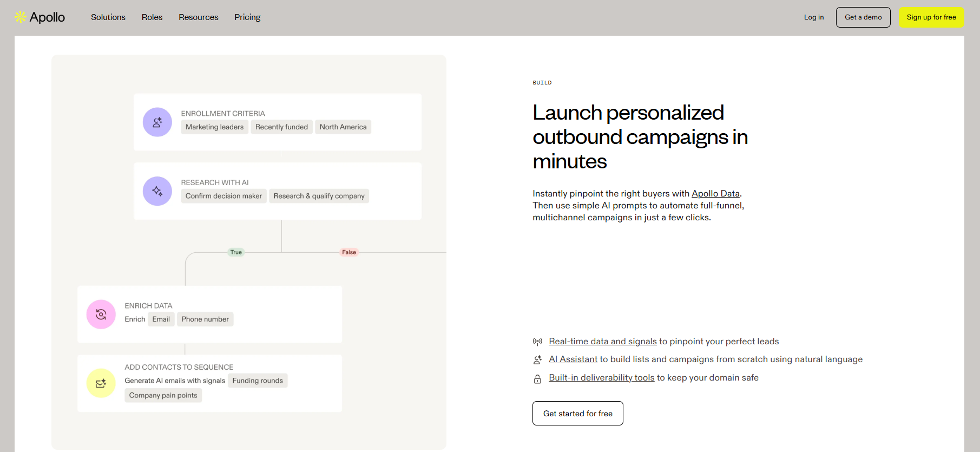Select the pink Enrich Data sync icon
The height and width of the screenshot is (452, 980).
coord(101,314)
